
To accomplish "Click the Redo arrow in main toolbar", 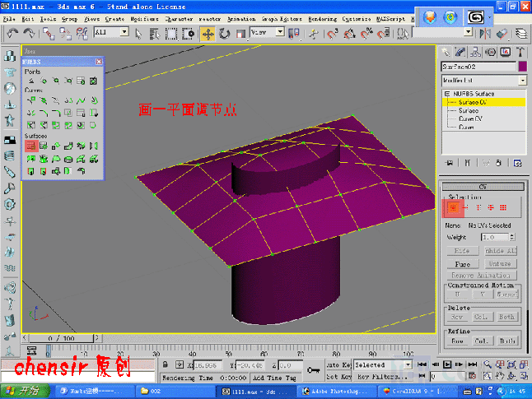I will [29, 33].
